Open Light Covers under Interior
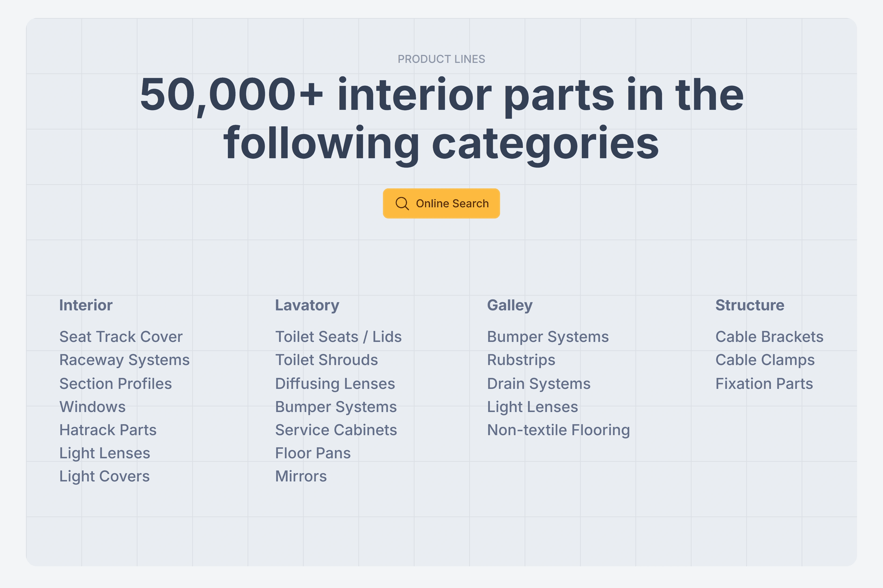This screenshot has height=588, width=883. [104, 476]
